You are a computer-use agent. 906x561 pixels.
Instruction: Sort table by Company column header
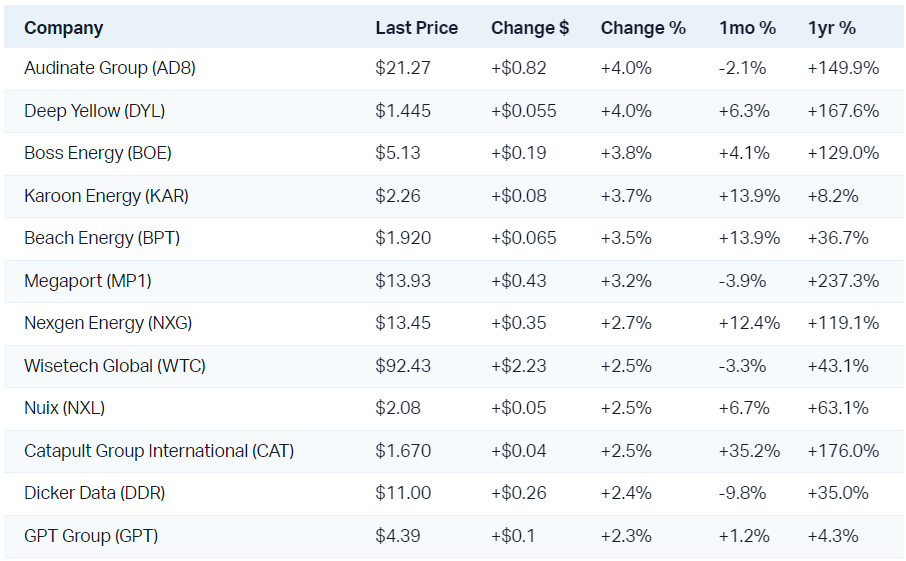tap(64, 28)
